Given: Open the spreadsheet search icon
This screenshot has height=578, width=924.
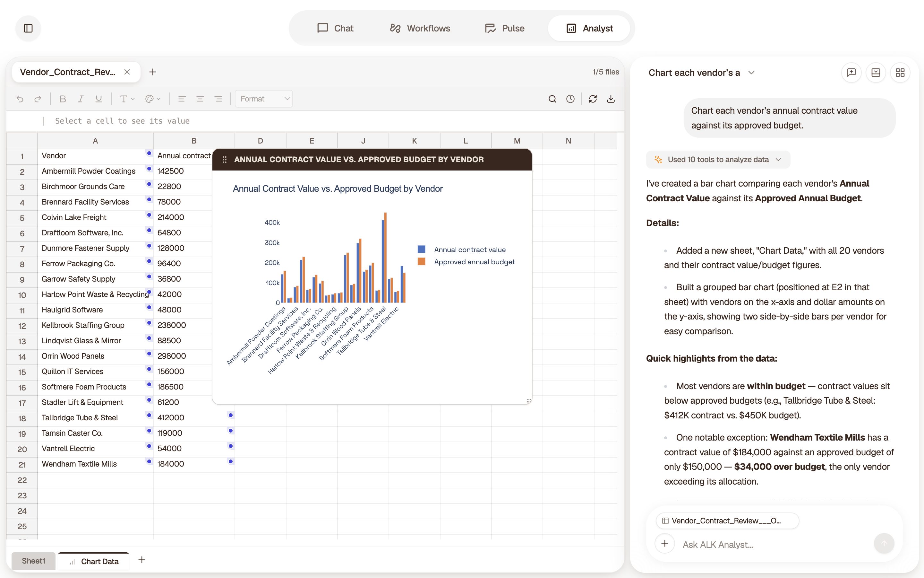Looking at the screenshot, I should pos(552,99).
